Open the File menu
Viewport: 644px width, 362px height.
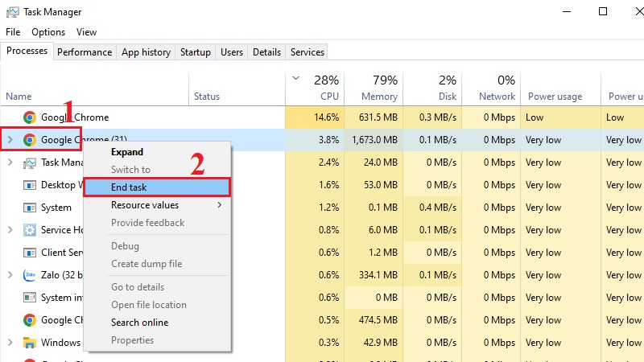click(13, 32)
